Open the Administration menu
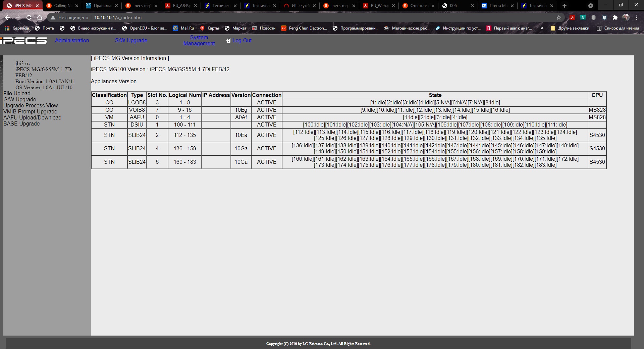The image size is (644, 349). tap(72, 40)
